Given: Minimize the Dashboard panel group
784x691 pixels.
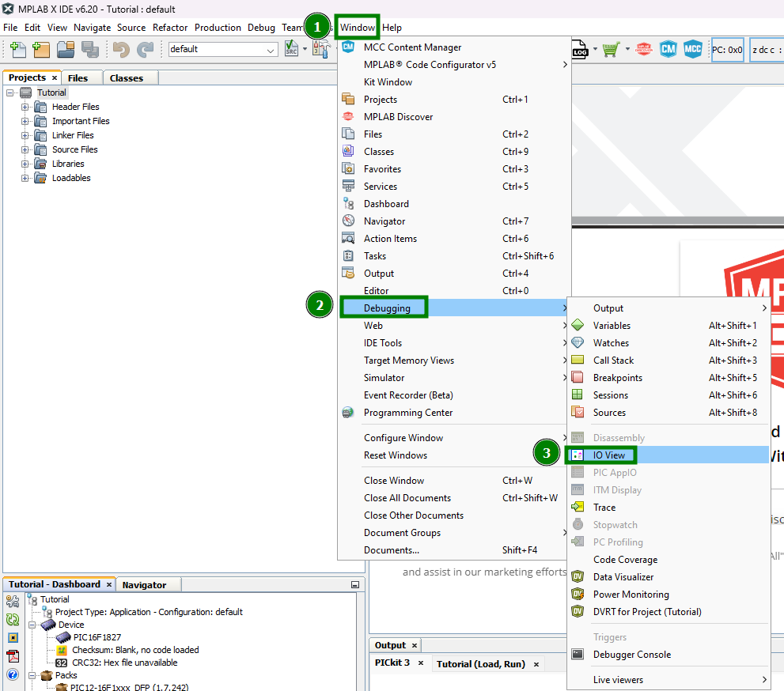Looking at the screenshot, I should 355,584.
